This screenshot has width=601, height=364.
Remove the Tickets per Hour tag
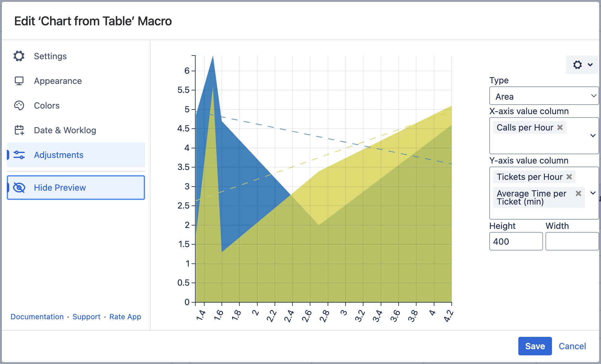(x=569, y=177)
